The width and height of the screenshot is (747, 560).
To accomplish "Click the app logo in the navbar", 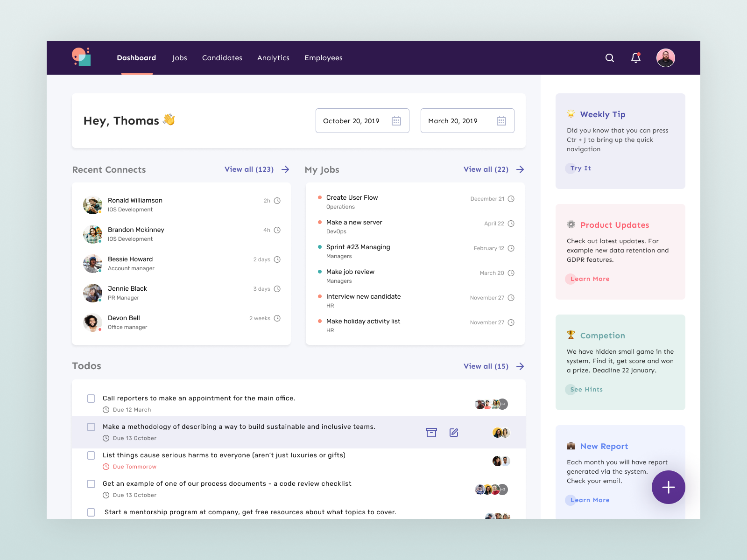I will pos(81,57).
